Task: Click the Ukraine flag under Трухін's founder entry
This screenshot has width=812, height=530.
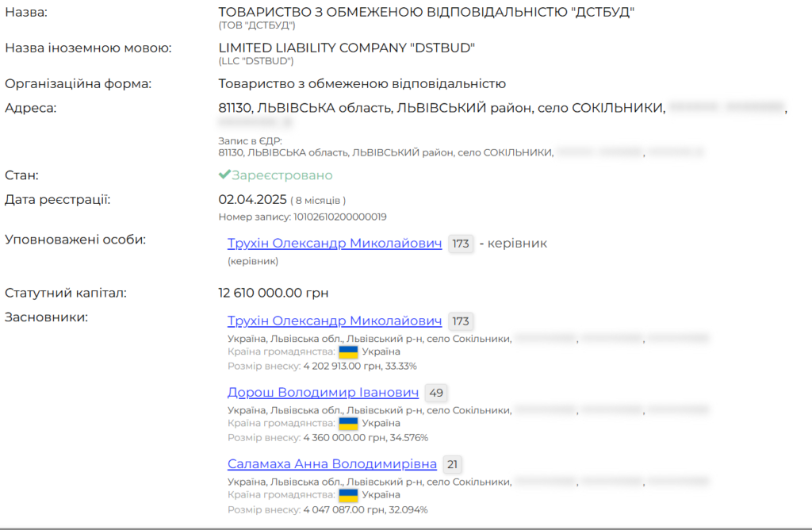Action: [348, 352]
